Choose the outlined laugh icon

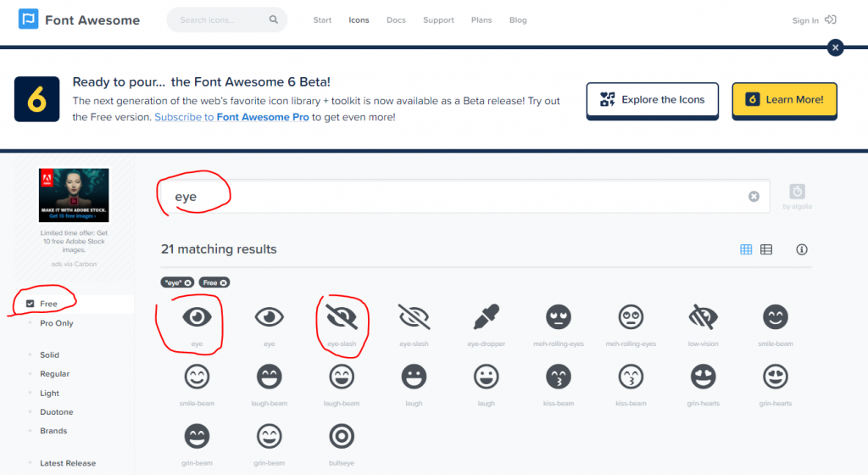click(x=486, y=377)
